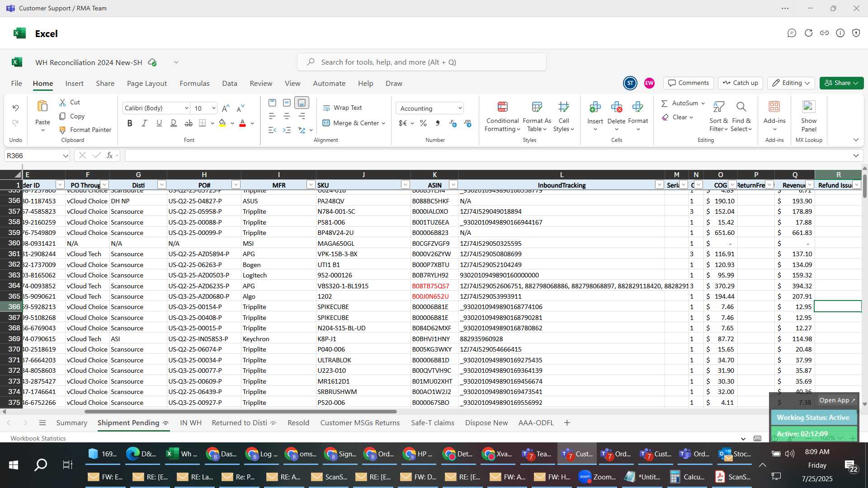The image size is (868, 488).
Task: Toggle Italic formatting
Action: (x=144, y=123)
